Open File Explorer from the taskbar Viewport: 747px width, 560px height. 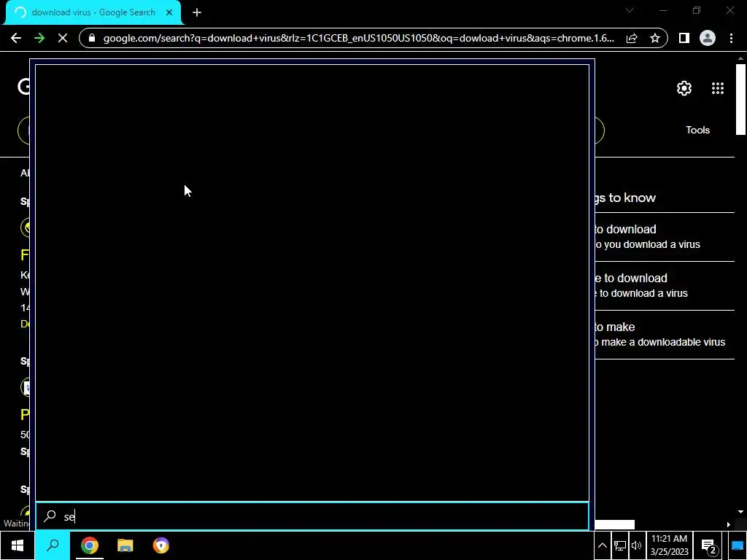tap(125, 545)
